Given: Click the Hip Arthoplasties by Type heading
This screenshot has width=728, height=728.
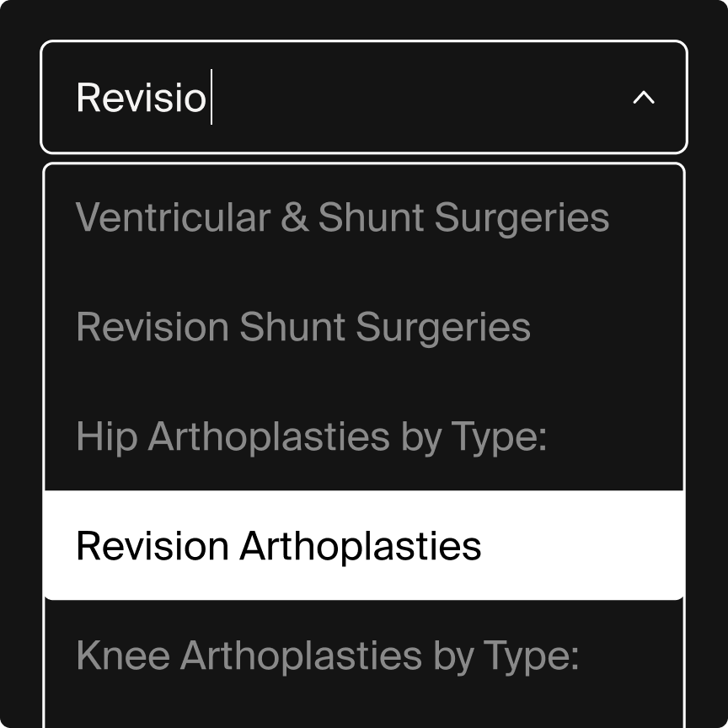Looking at the screenshot, I should click(311, 436).
